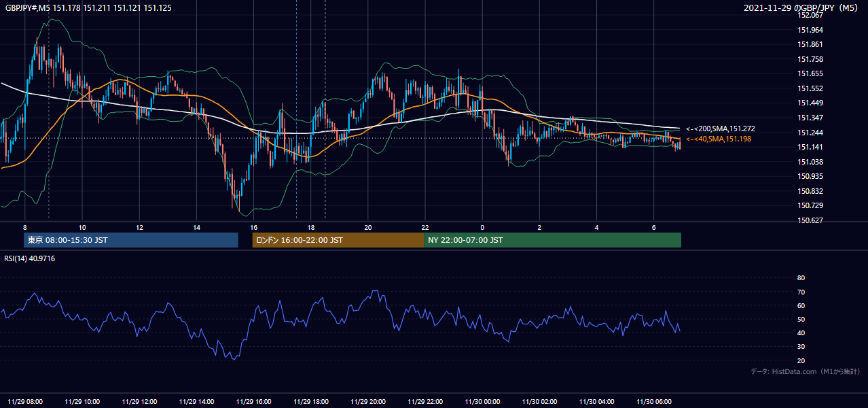
Task: Click RSI scale value 70
Action: click(x=801, y=292)
